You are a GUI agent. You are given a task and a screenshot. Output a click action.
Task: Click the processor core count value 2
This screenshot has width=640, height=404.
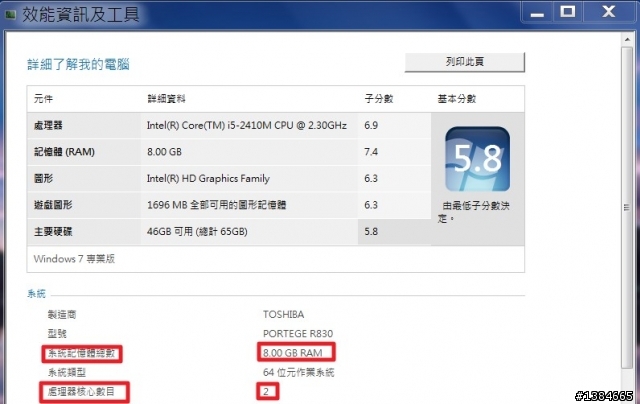pos(266,392)
